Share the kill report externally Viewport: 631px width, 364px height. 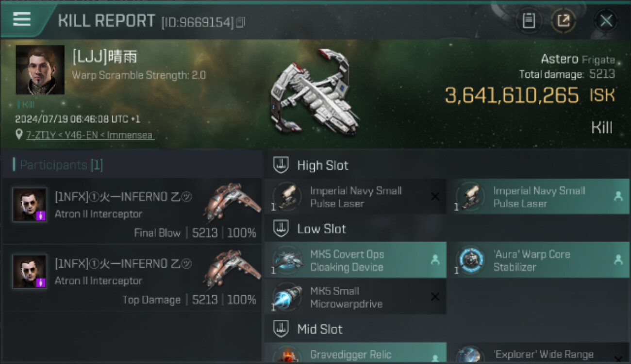coord(563,21)
